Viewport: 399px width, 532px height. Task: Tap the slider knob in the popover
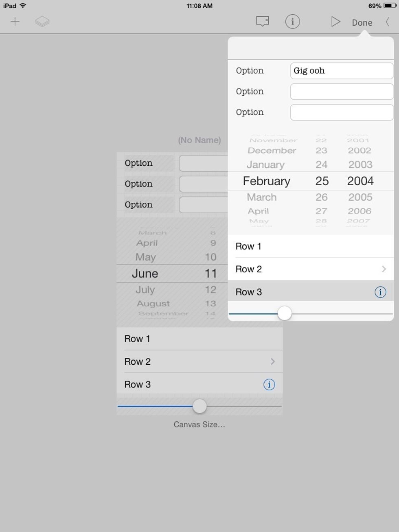pos(285,313)
